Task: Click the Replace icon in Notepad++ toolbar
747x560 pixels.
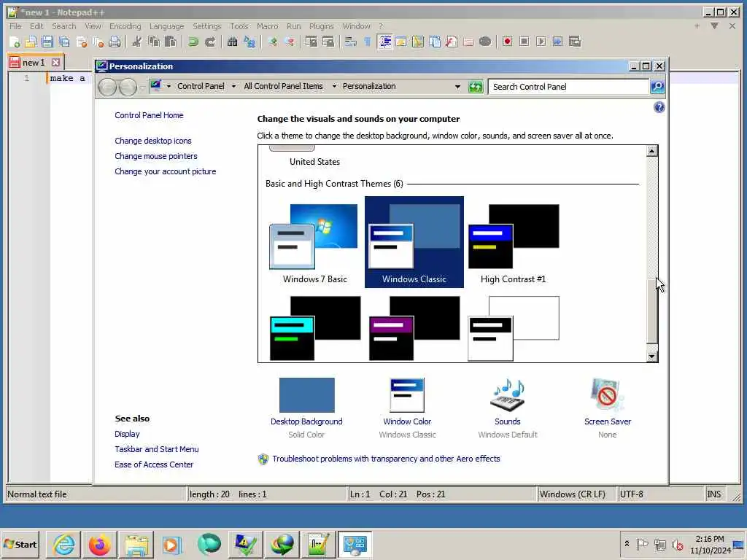Action: (x=249, y=42)
